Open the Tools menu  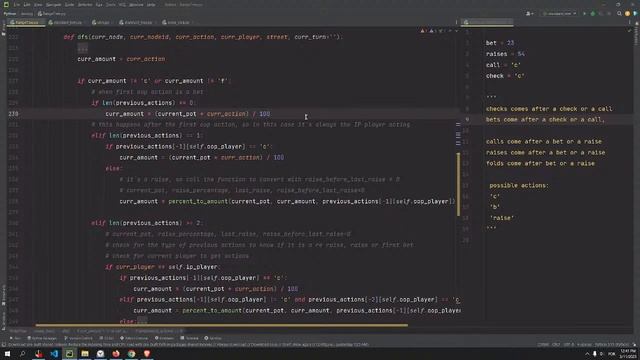(x=111, y=4)
